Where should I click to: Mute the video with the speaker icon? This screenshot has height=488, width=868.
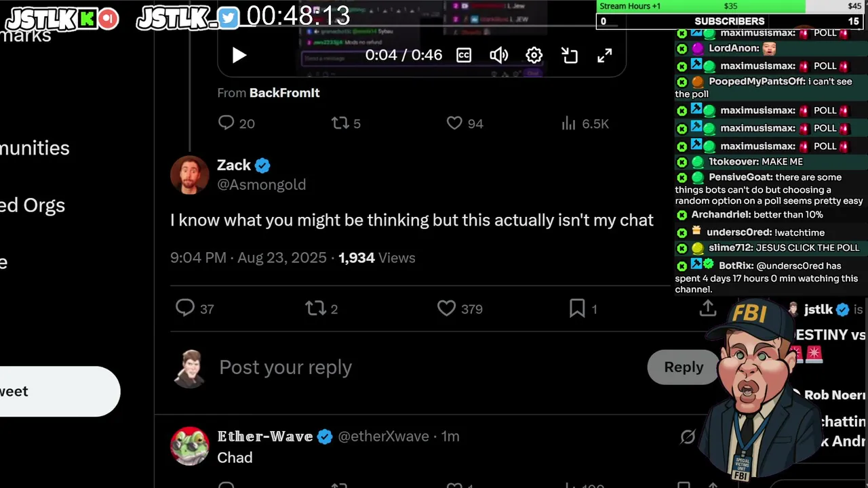coord(499,56)
